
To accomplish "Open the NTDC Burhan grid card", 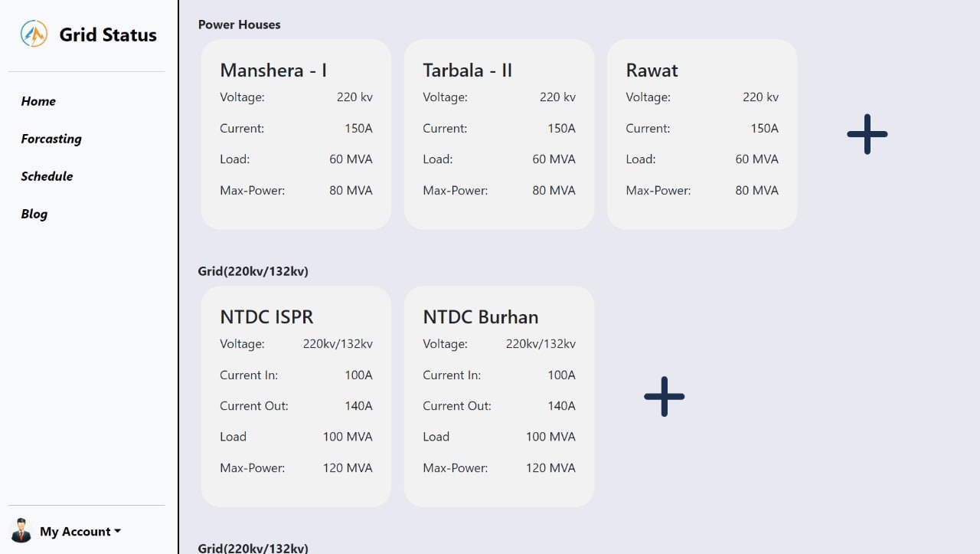I will pos(499,396).
